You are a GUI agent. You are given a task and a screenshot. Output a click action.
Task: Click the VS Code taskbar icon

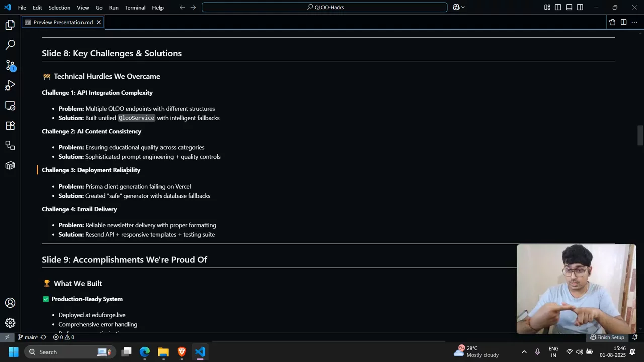pos(200,352)
